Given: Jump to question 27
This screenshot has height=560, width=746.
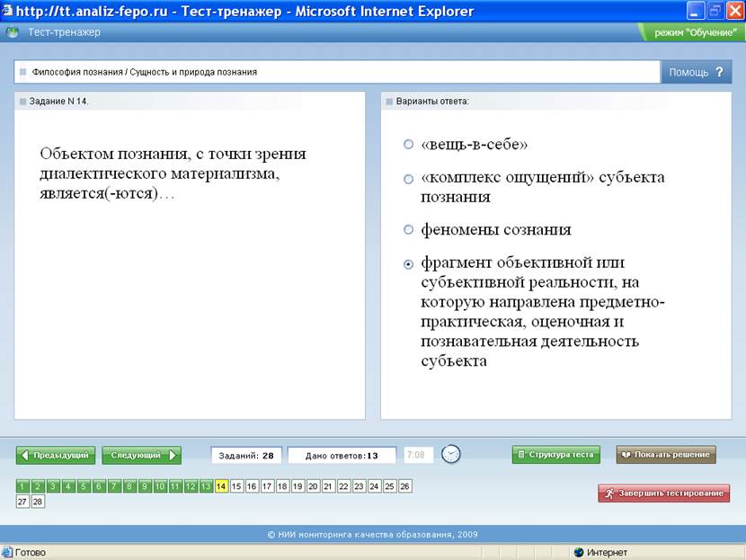Looking at the screenshot, I should (22, 502).
